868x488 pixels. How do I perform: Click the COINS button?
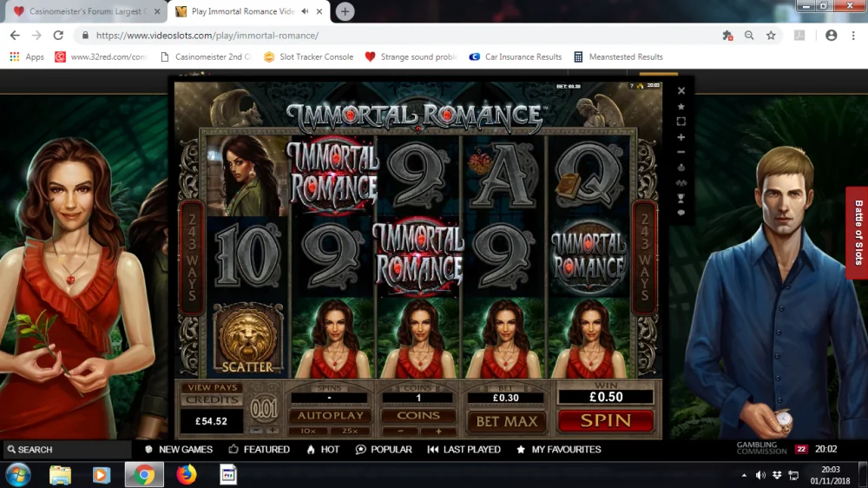(x=418, y=415)
